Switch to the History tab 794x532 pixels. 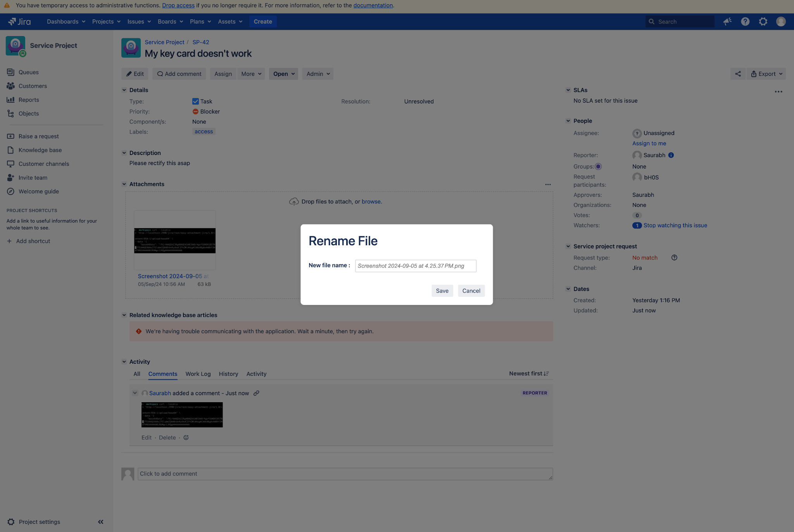228,374
